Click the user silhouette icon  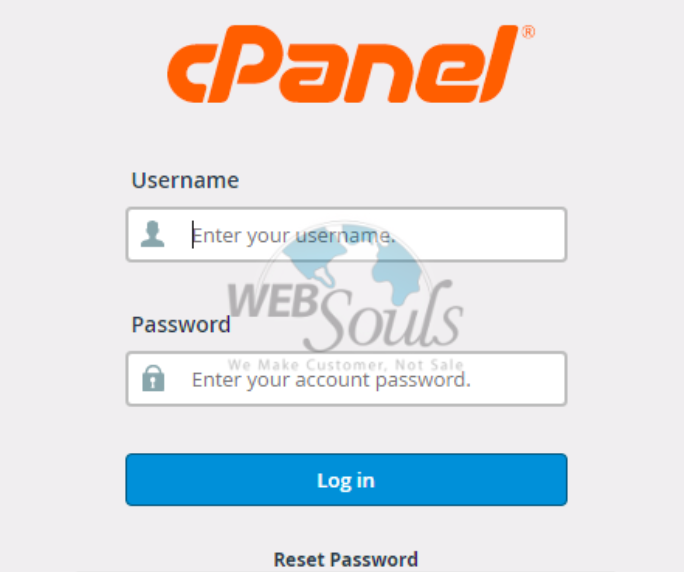[x=153, y=234]
